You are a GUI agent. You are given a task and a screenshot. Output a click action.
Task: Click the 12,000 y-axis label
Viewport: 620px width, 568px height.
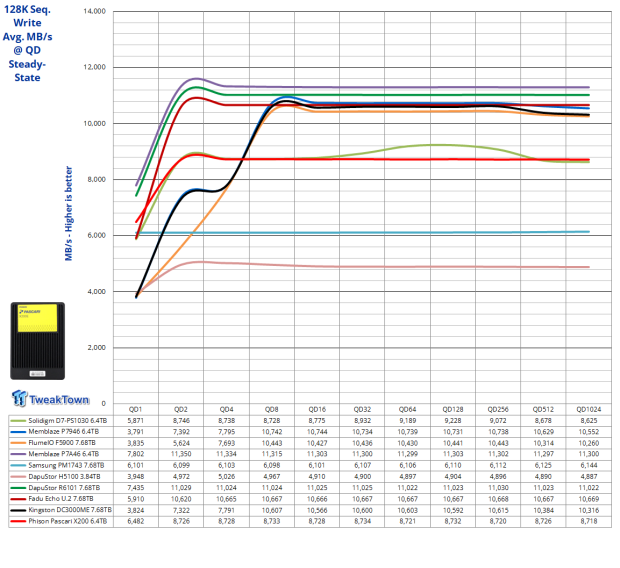[95, 67]
